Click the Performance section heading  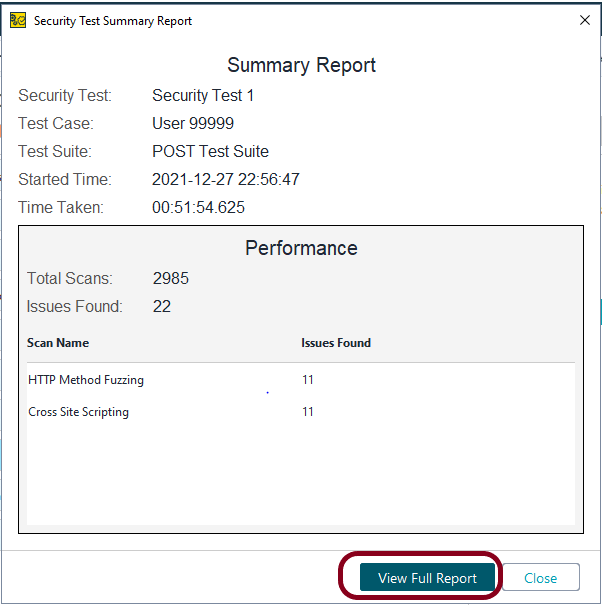coord(301,248)
